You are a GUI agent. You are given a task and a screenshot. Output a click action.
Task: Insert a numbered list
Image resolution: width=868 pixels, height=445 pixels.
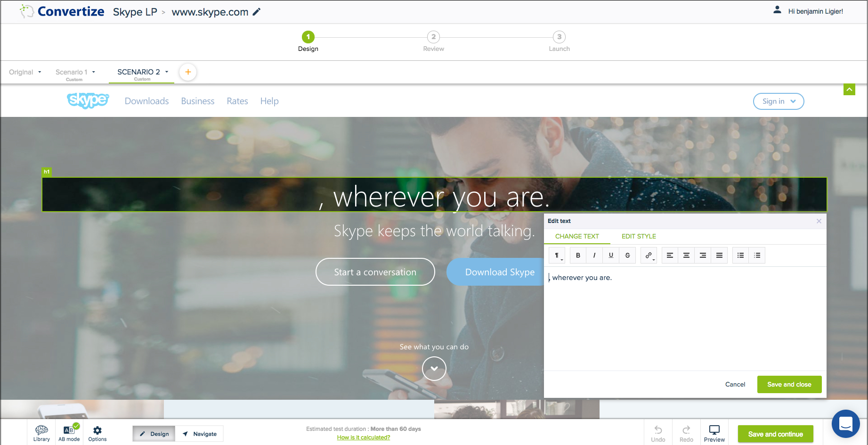[757, 255]
